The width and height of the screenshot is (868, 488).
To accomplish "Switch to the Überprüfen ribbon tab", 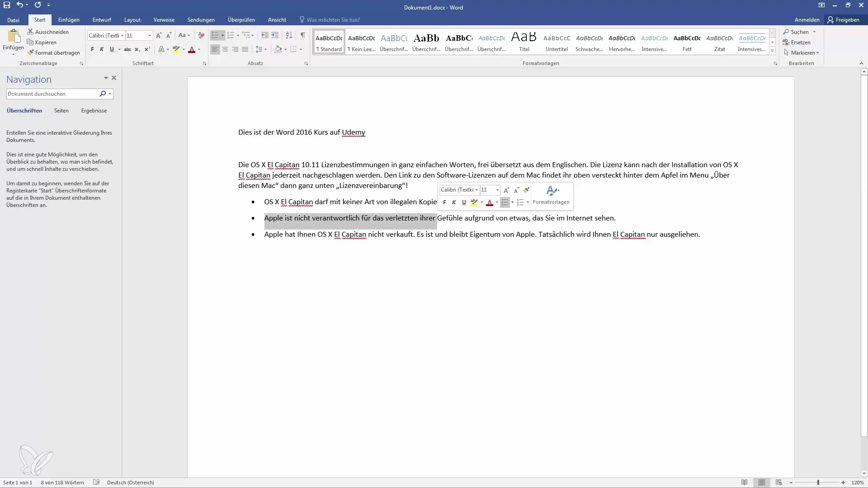I will 241,20.
